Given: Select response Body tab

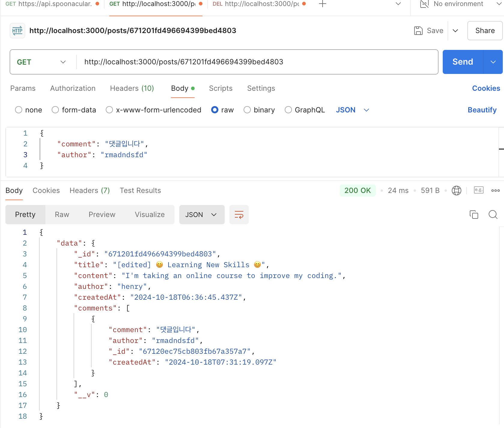Looking at the screenshot, I should coord(14,191).
